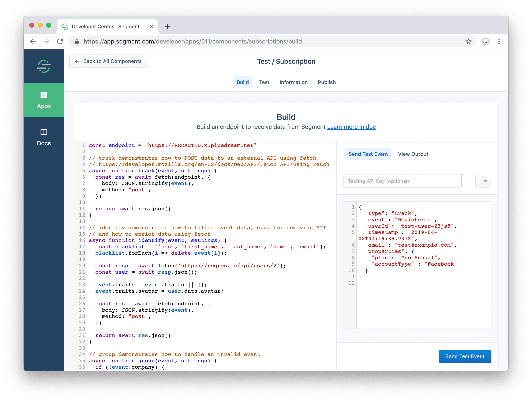The height and width of the screenshot is (402, 532).
Task: Go Back to All Components
Action: coord(109,61)
